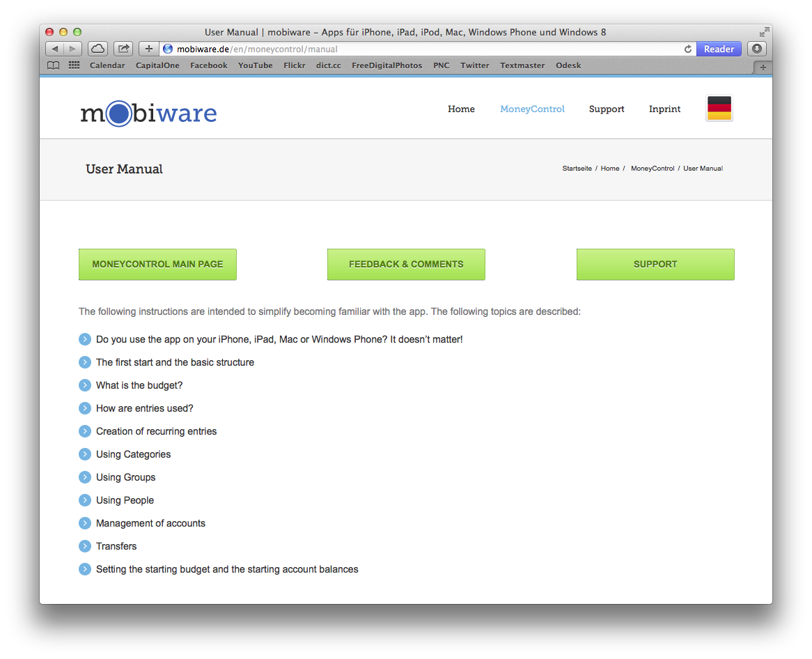Click the iCloud tabs icon in toolbar

click(x=97, y=49)
